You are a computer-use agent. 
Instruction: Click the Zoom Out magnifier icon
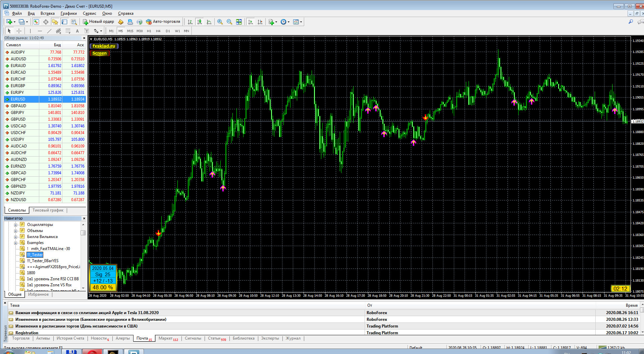pyautogui.click(x=229, y=22)
